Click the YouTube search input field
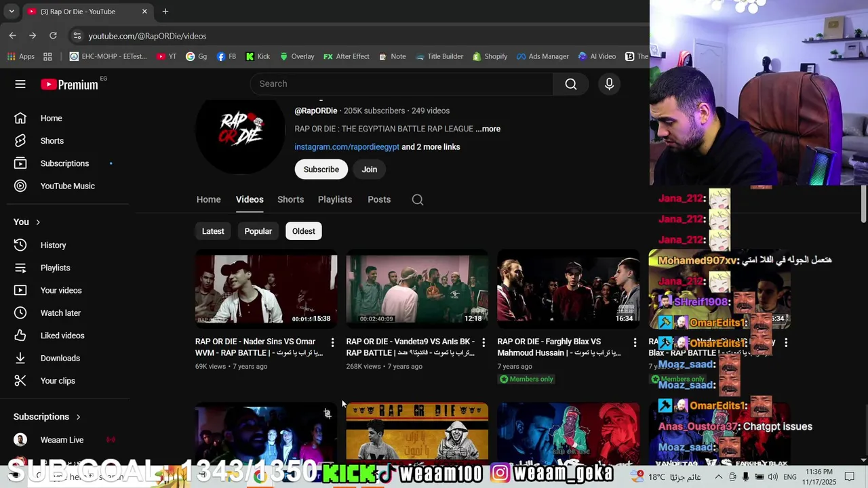The width and height of the screenshot is (868, 488). [x=401, y=84]
